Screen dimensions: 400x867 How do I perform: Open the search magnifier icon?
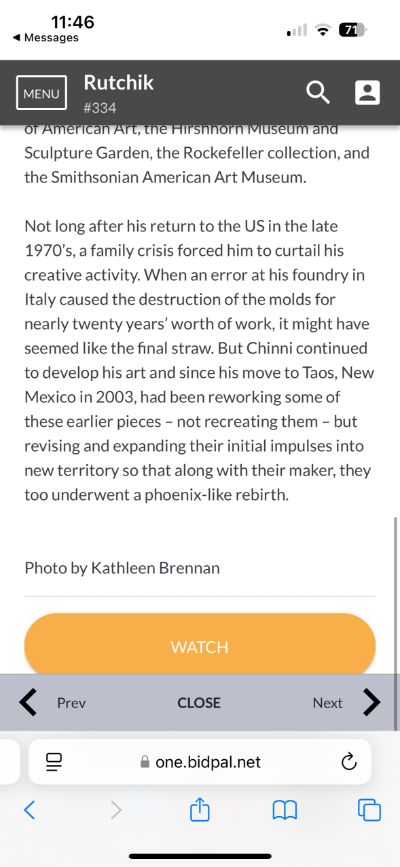point(318,93)
